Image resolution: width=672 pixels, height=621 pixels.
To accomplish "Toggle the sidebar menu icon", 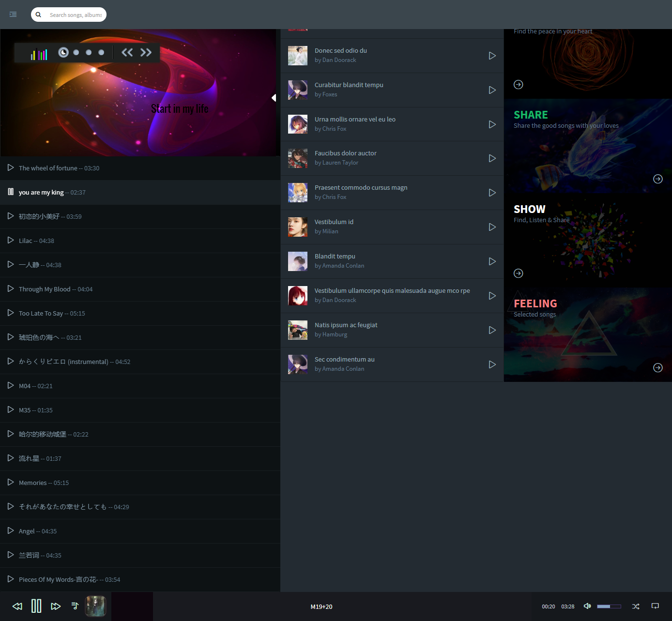I will point(13,15).
